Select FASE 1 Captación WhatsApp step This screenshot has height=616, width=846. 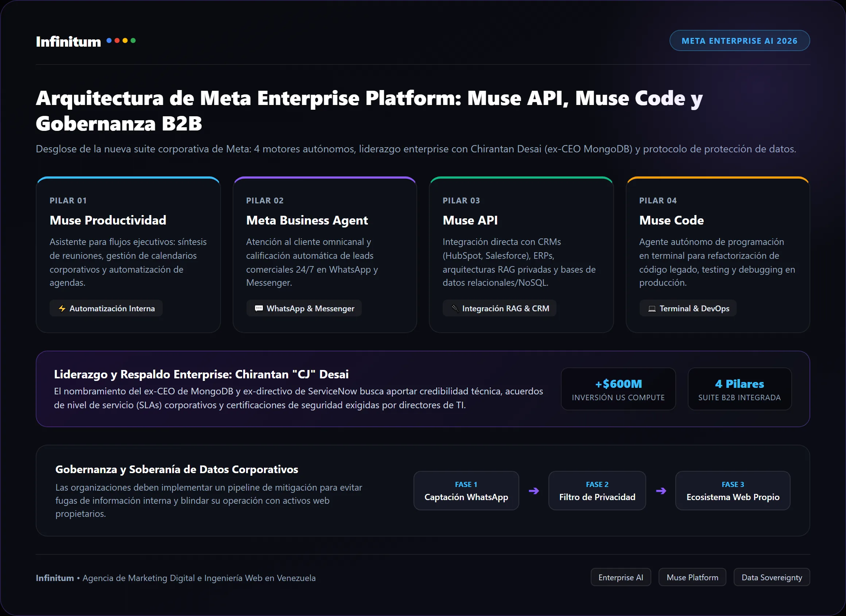(466, 491)
